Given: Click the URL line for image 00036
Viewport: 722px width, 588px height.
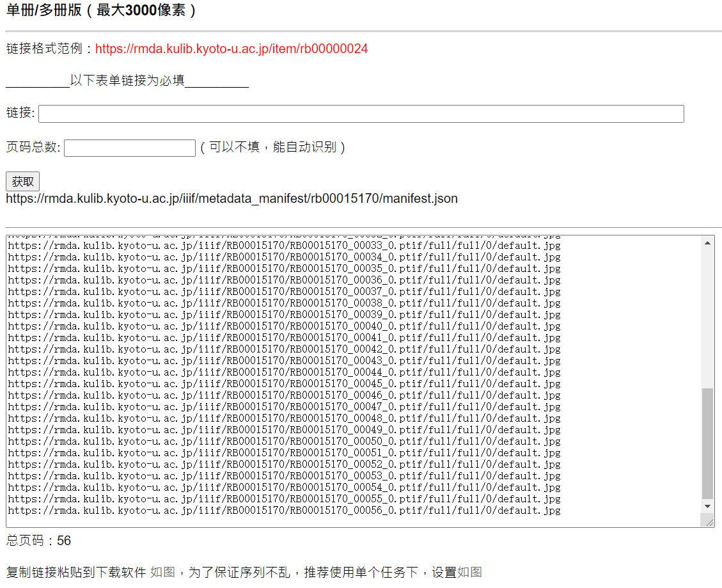Looking at the screenshot, I should 284,280.
